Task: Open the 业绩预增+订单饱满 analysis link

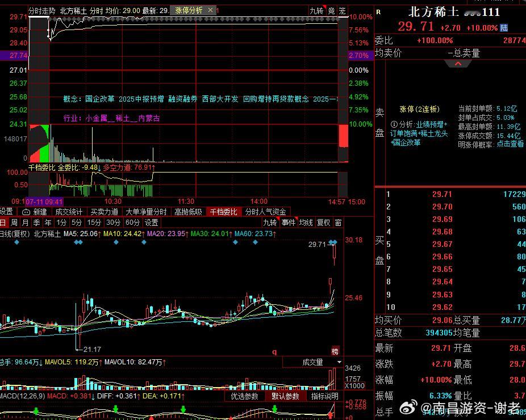Action: pos(419,133)
